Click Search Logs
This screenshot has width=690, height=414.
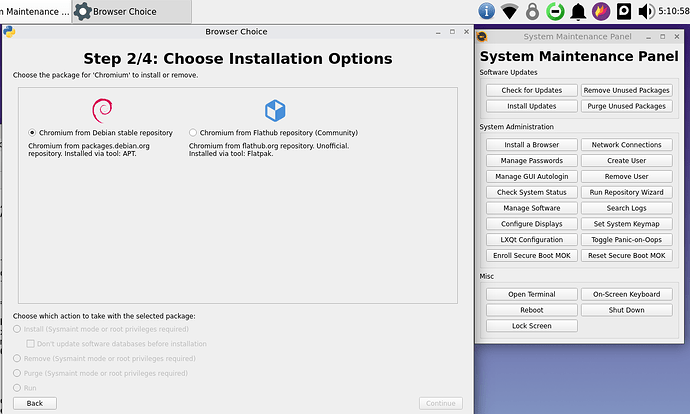627,208
